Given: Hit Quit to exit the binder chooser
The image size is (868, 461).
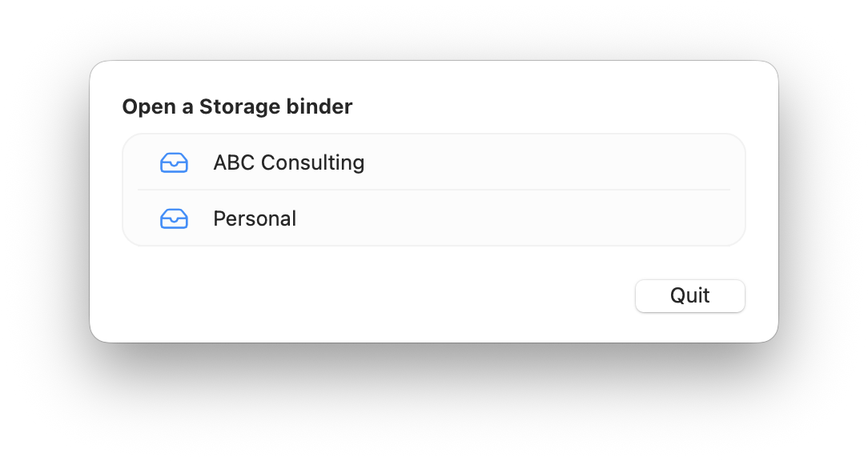Looking at the screenshot, I should [689, 295].
